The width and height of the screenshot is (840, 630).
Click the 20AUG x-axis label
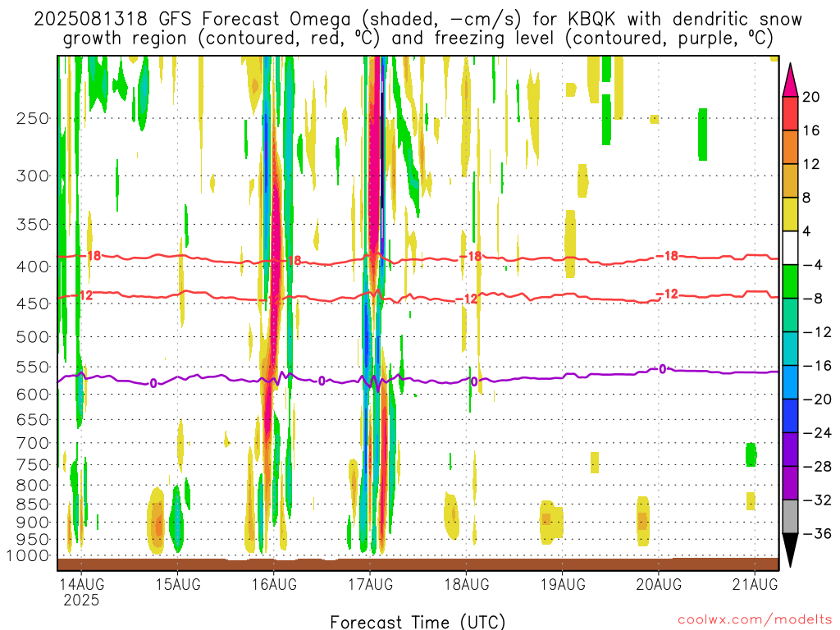[x=659, y=584]
